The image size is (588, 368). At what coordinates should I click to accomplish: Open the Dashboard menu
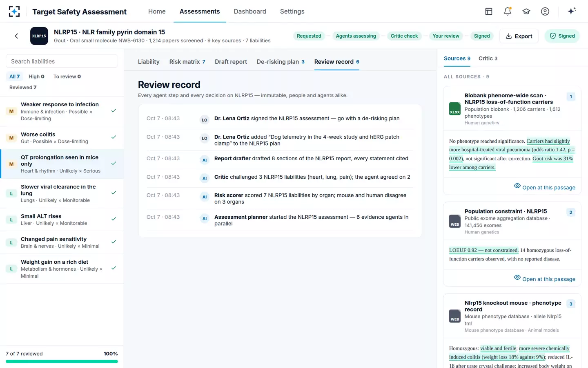(250, 11)
